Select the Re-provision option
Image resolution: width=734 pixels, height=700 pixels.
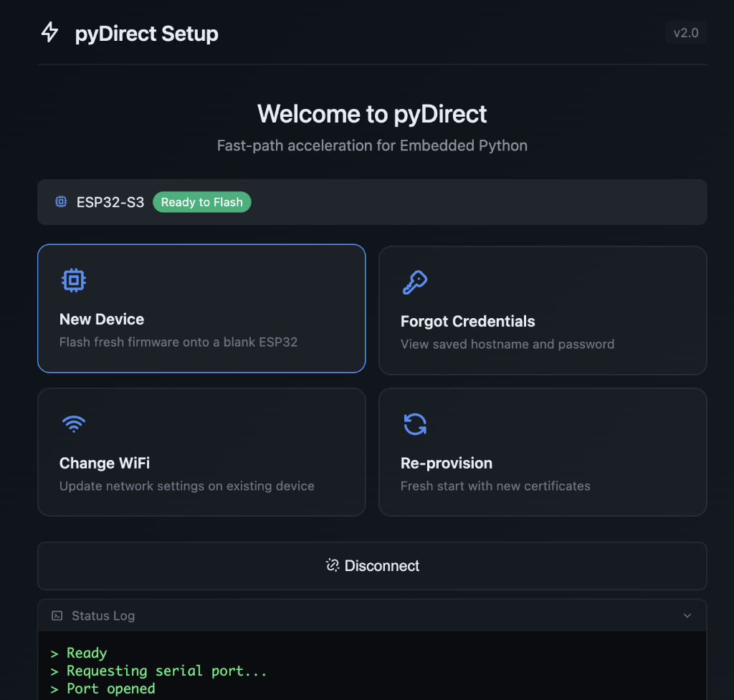point(543,451)
